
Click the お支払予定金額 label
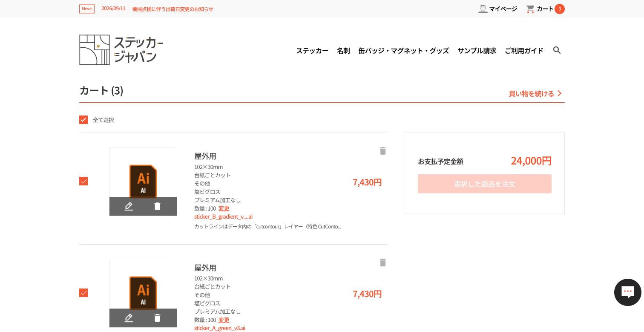(x=440, y=162)
